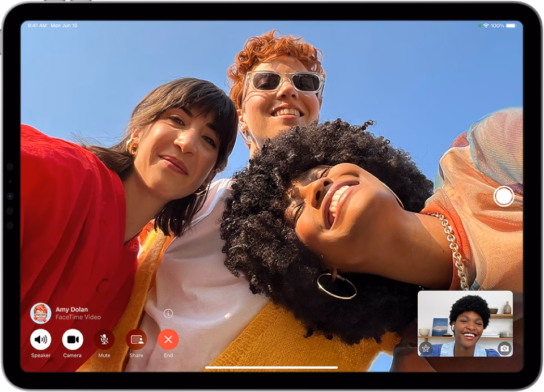Viewport: 544px width, 392px height.
Task: Toggle the Speaker audio output
Action: point(41,340)
